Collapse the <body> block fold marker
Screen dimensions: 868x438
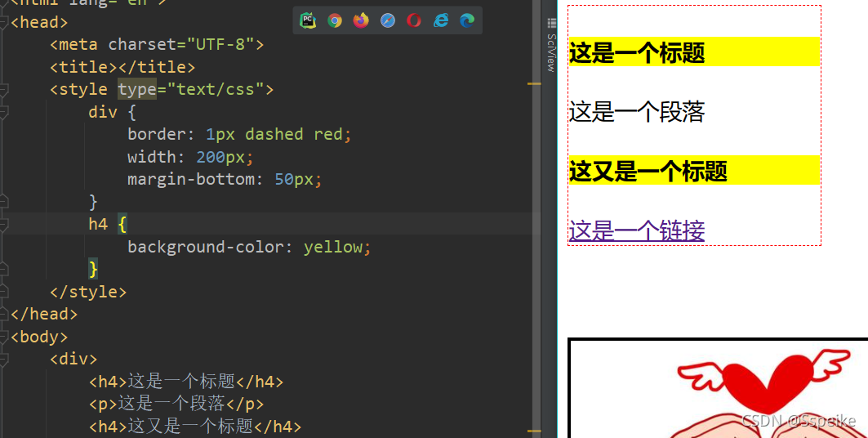pyautogui.click(x=3, y=337)
